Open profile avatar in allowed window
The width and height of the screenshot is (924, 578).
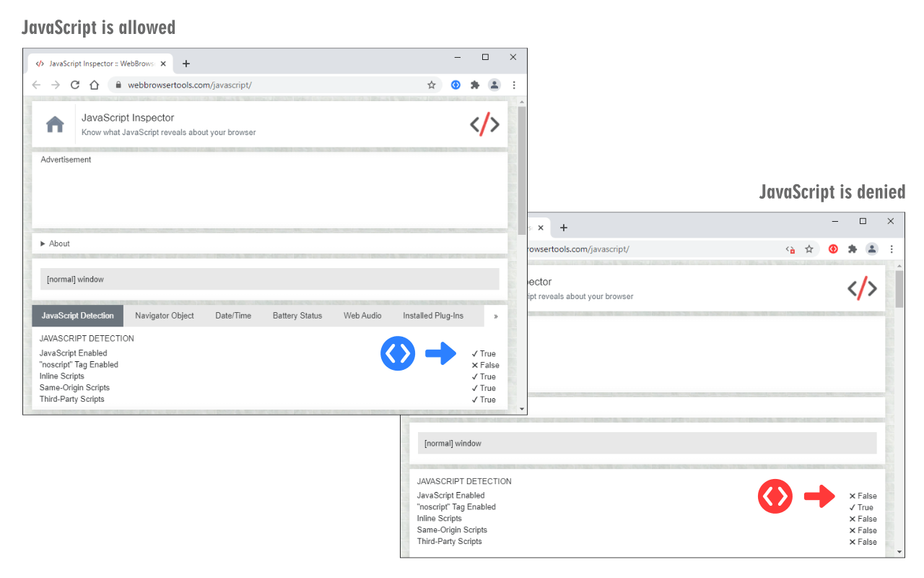point(494,85)
